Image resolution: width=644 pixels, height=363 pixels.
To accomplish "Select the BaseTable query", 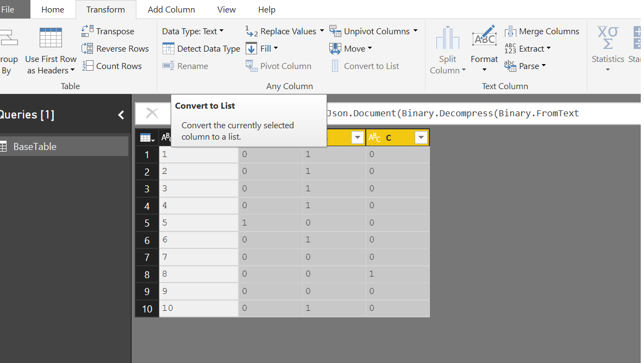I will (x=64, y=146).
